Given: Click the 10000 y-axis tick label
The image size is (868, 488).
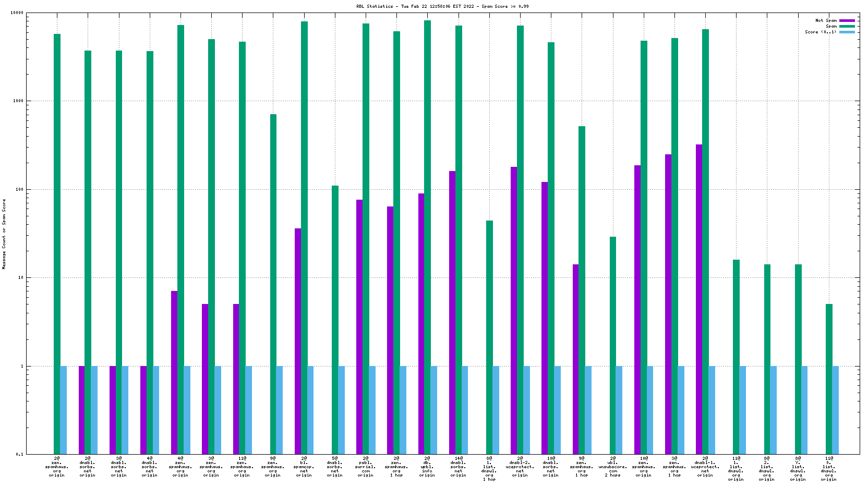Looking at the screenshot, I should [17, 13].
